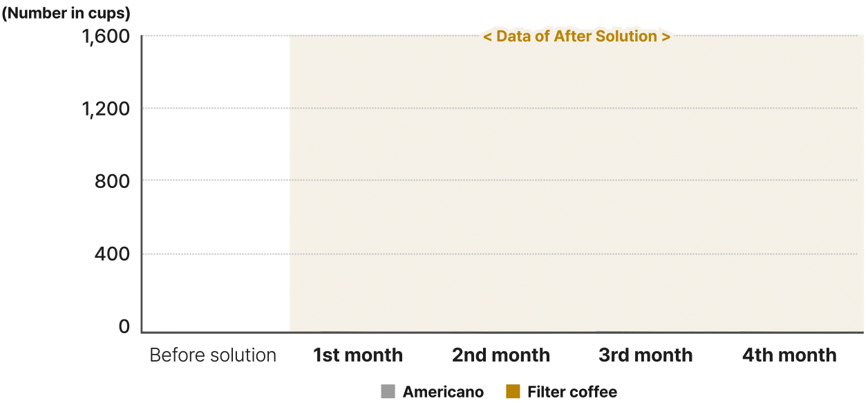Choose the '4th month' axis label

(x=789, y=355)
